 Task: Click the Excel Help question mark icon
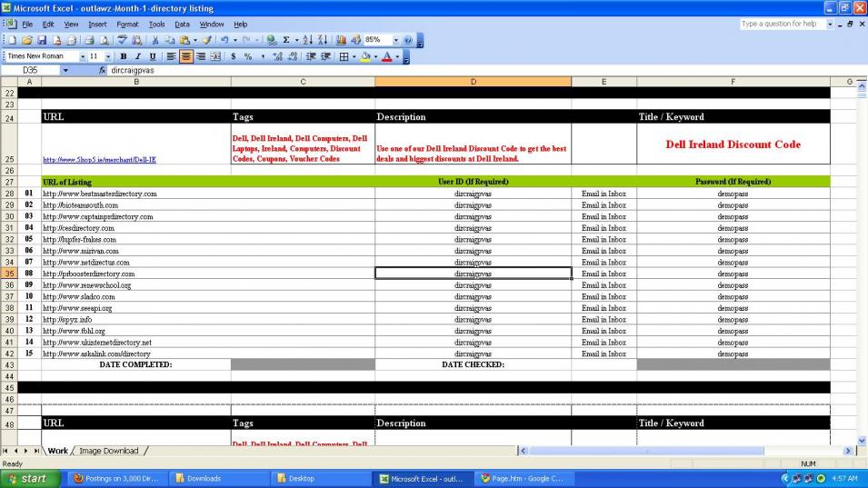pyautogui.click(x=408, y=40)
